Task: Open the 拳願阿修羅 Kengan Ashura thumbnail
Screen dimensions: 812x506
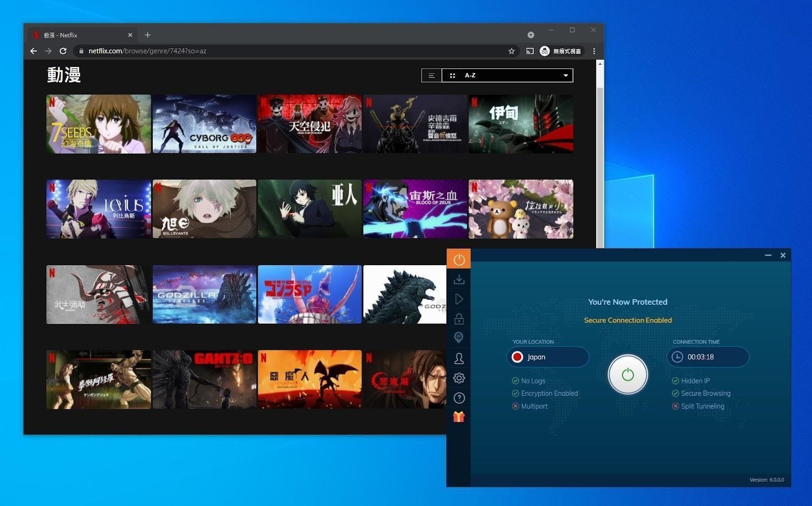Action: (98, 379)
